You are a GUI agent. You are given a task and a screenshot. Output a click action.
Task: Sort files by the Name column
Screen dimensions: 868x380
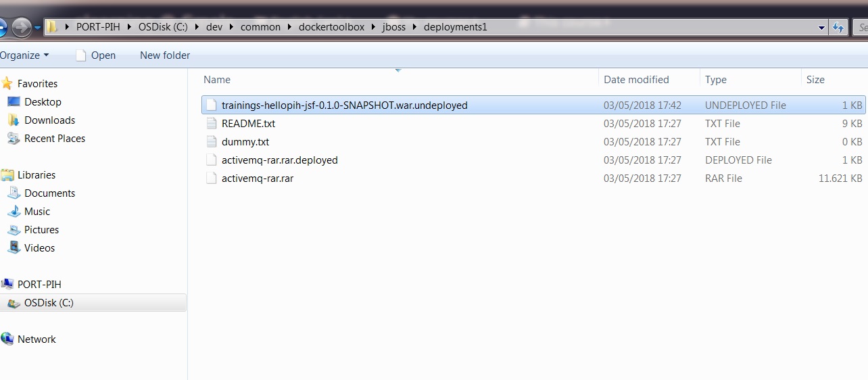399,80
